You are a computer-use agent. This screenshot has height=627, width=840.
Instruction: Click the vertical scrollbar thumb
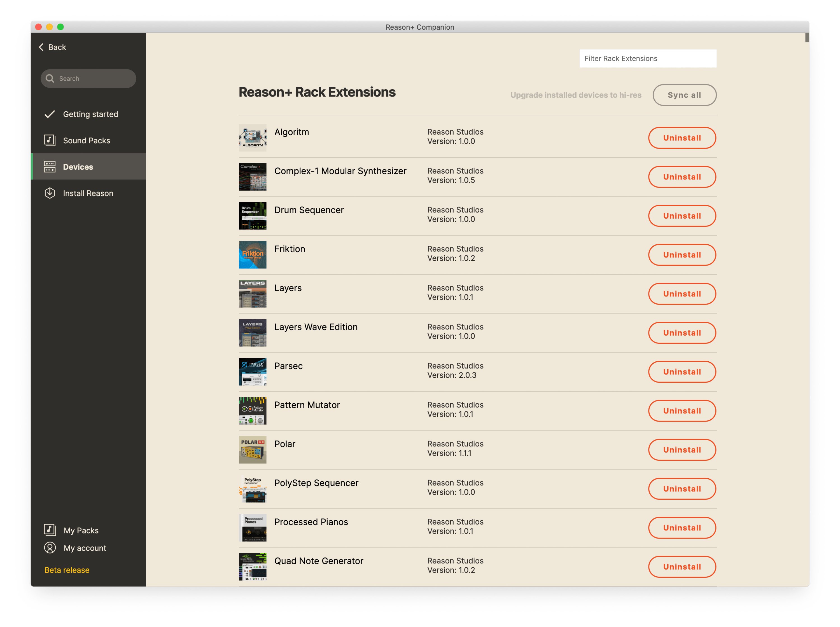(807, 38)
